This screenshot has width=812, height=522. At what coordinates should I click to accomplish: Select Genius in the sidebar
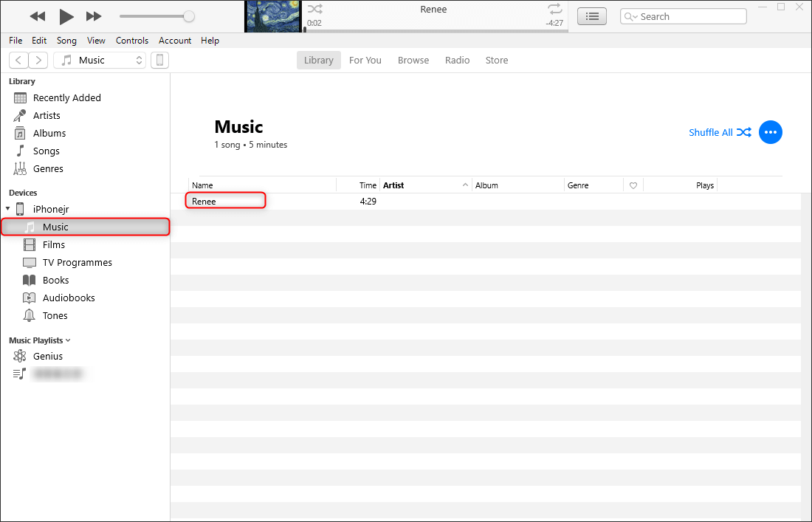(48, 356)
